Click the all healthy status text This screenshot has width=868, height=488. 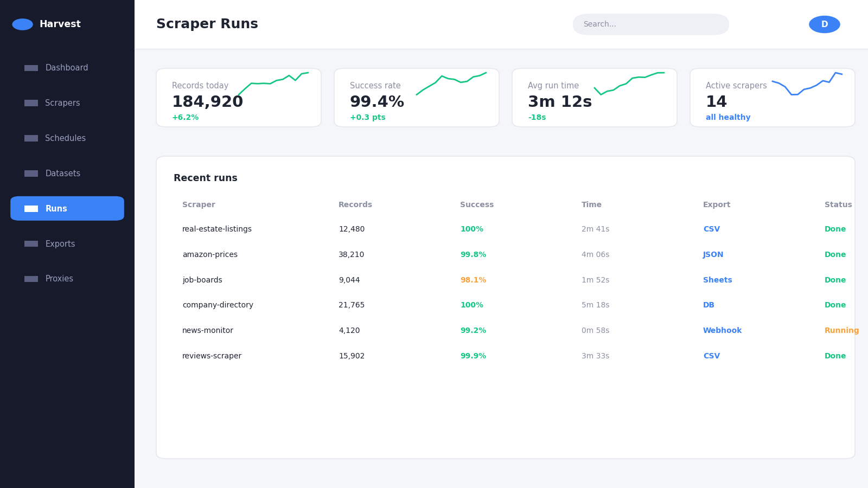(728, 118)
